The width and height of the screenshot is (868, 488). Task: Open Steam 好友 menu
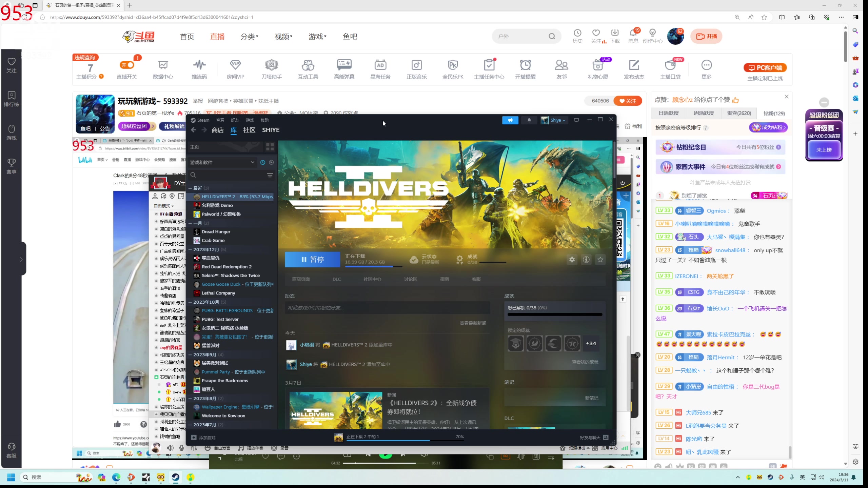pos(235,120)
